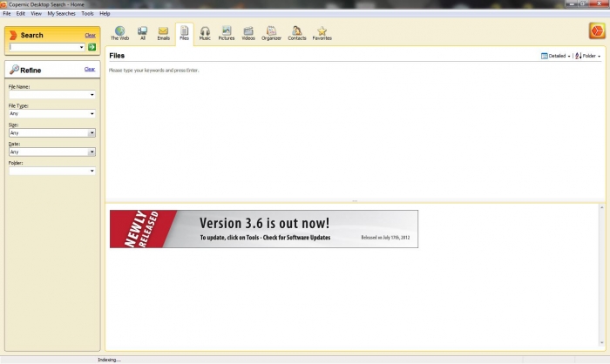Open the Music search category
The height and width of the screenshot is (364, 610).
[x=205, y=33]
